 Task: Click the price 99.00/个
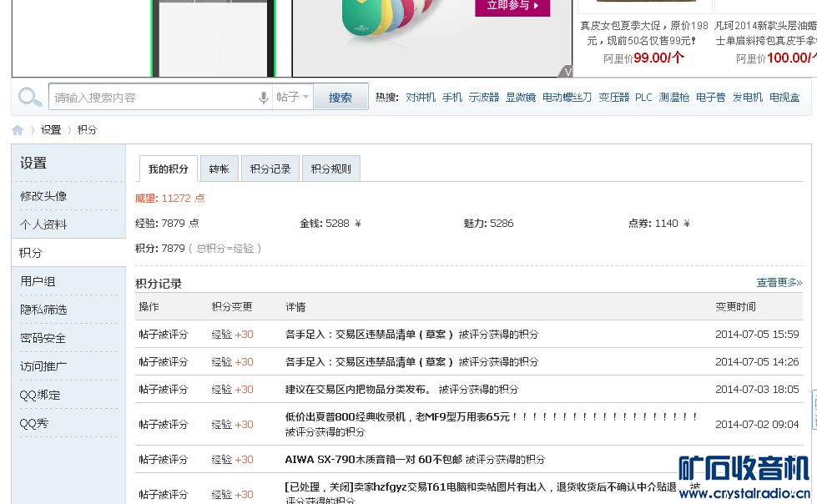[x=658, y=58]
